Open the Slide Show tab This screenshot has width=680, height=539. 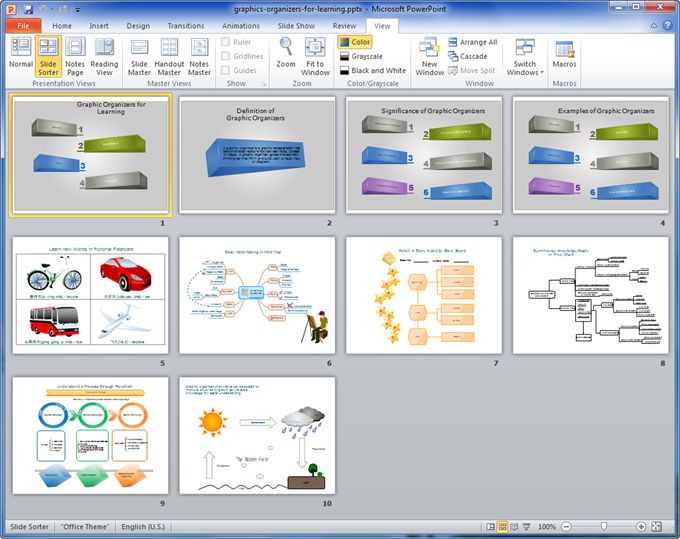[x=296, y=26]
